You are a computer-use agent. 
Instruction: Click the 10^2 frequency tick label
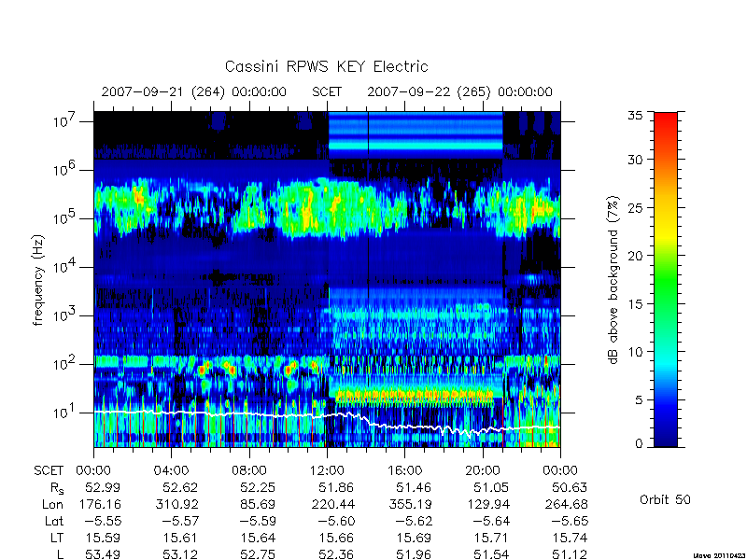point(65,364)
